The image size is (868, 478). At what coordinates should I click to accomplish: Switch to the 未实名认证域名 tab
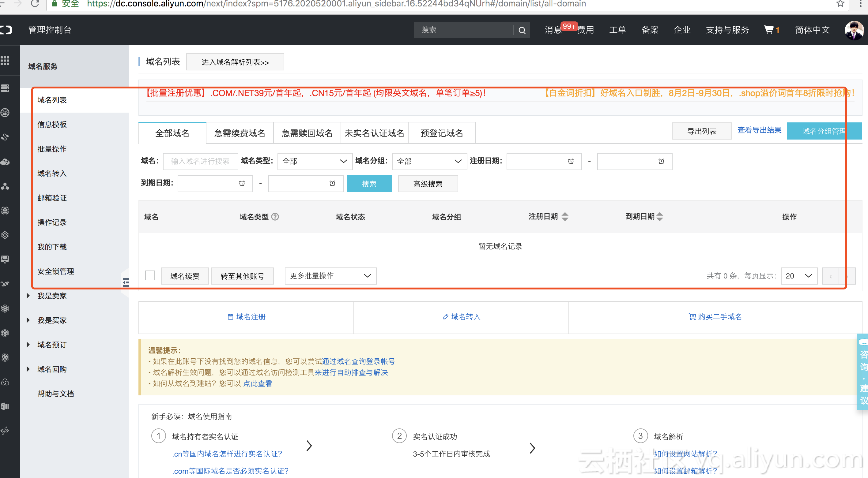pos(374,133)
